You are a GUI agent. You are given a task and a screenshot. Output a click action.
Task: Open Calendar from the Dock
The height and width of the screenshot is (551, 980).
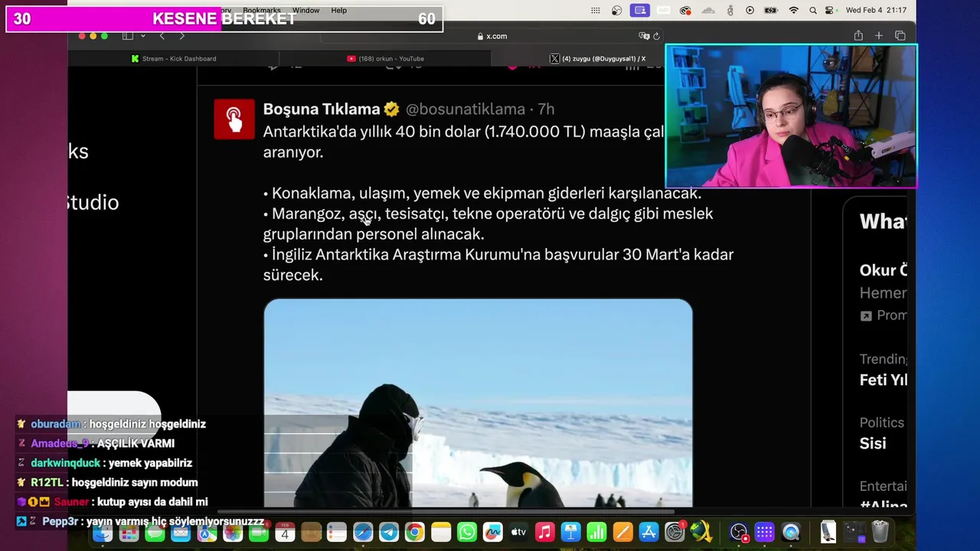pos(285,532)
